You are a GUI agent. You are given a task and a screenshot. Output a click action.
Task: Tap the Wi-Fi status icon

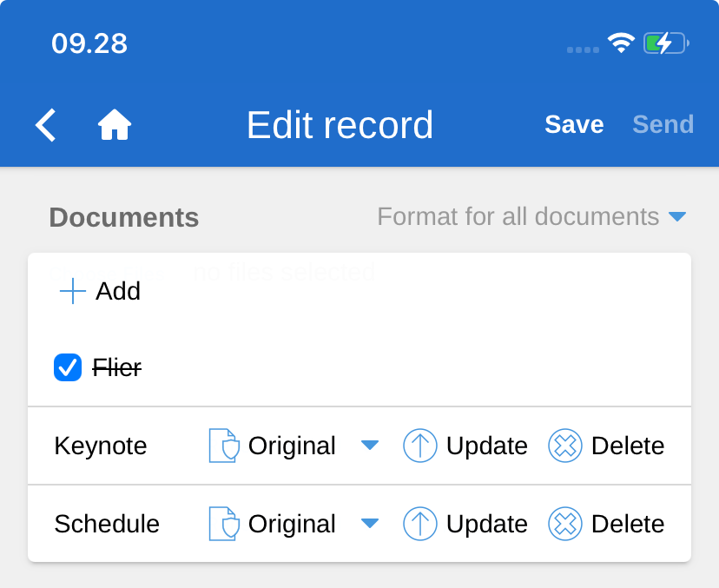tap(621, 43)
